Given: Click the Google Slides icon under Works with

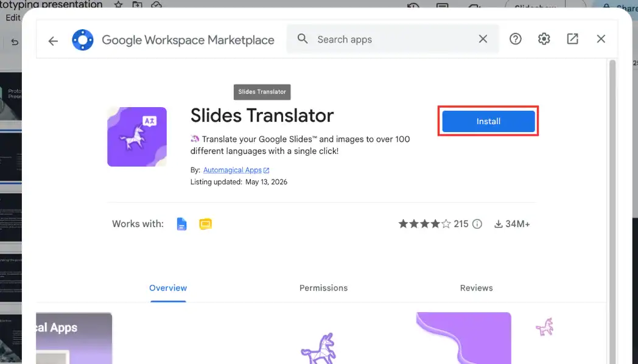Looking at the screenshot, I should [x=206, y=224].
